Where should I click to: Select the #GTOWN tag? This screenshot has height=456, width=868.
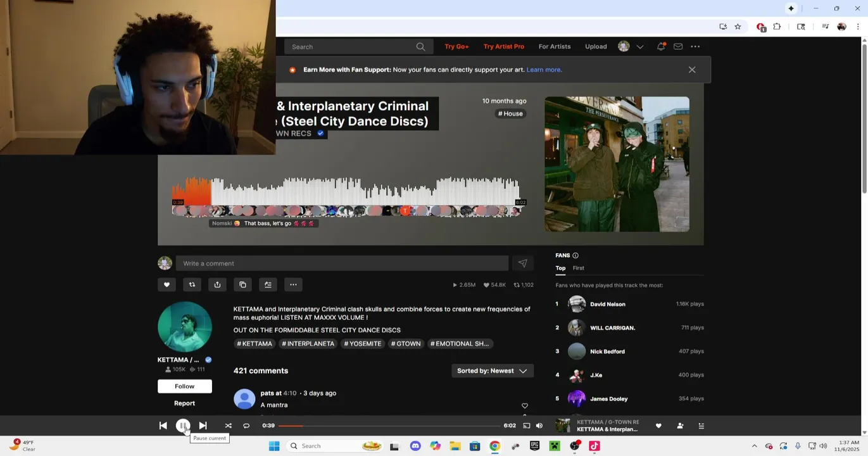(x=406, y=344)
